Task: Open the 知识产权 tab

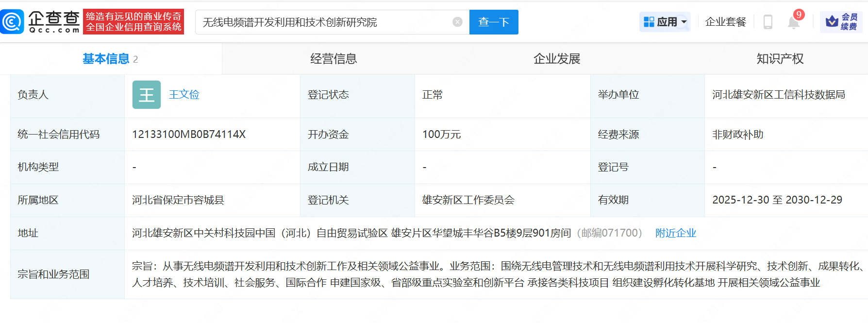Action: tap(780, 59)
